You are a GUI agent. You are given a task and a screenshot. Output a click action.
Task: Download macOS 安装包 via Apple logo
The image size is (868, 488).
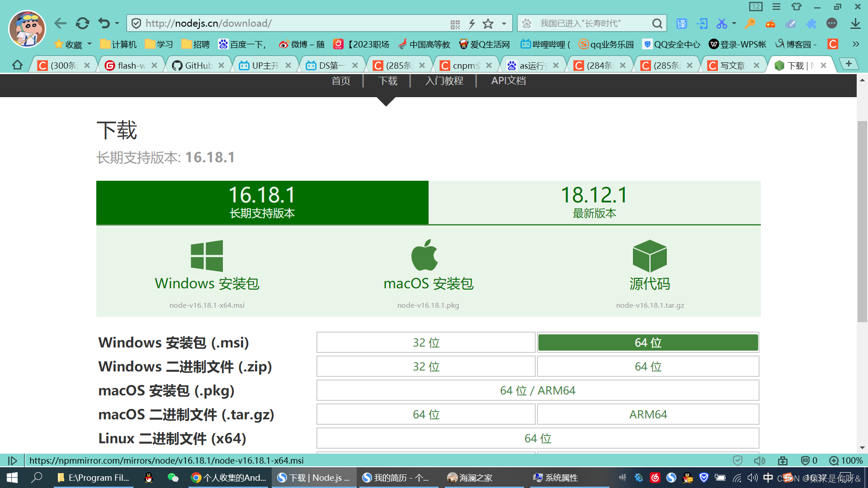click(425, 255)
